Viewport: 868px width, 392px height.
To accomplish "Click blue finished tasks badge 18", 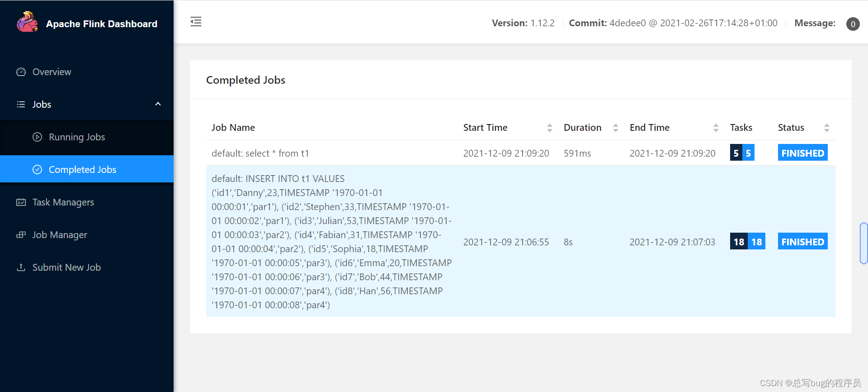I will point(757,242).
